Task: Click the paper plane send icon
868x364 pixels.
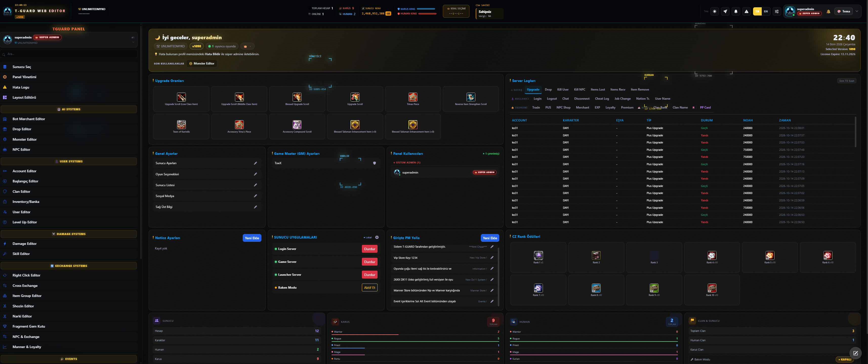Action: (x=725, y=11)
